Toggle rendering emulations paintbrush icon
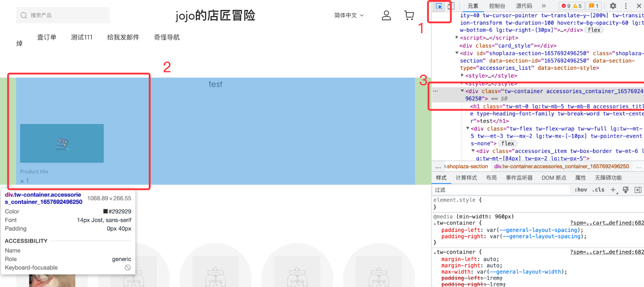This screenshot has height=287, width=644. [x=625, y=190]
